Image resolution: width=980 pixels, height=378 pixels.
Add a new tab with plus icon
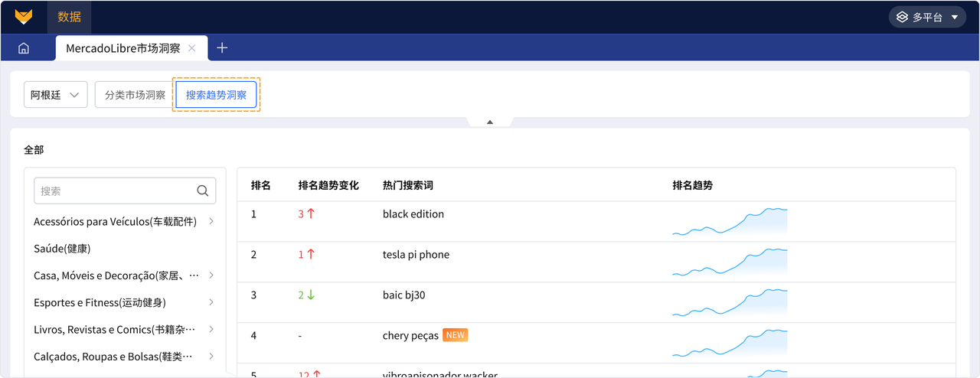[x=222, y=47]
